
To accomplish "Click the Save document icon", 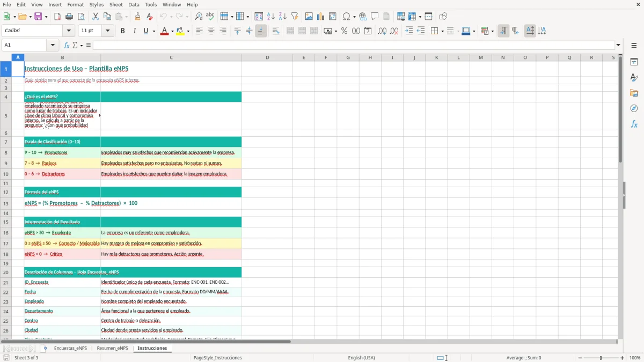I will pyautogui.click(x=38, y=17).
